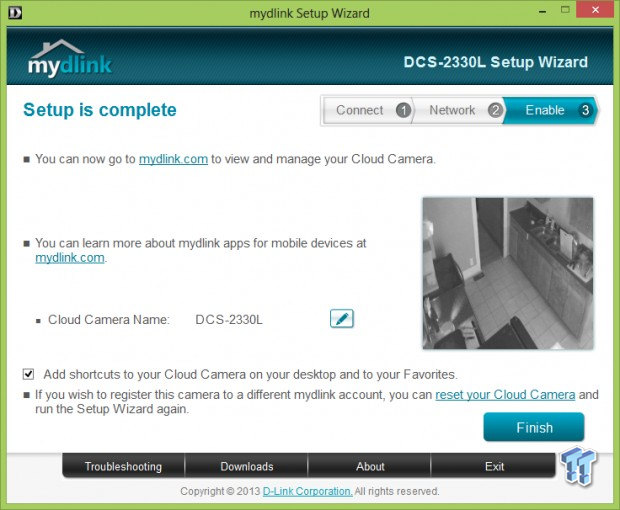Click the pencil edit camera name icon
Image resolution: width=620 pixels, height=510 pixels.
click(342, 319)
